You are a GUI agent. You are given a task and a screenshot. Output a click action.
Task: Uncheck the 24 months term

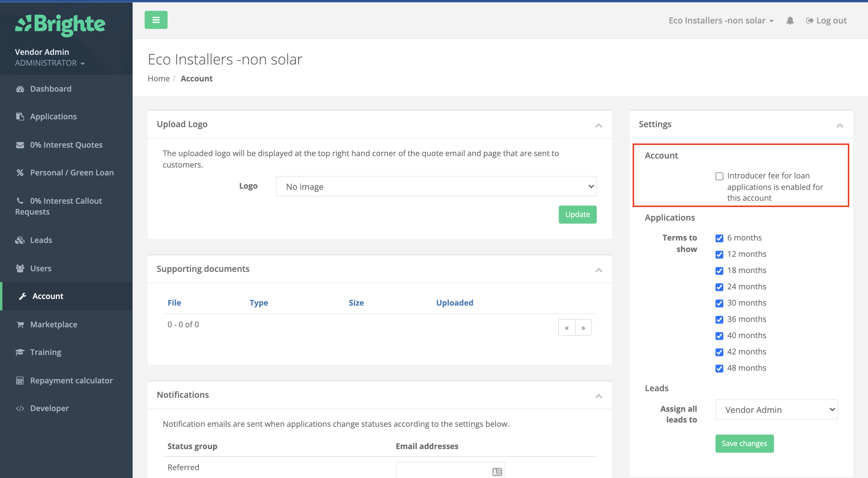tap(719, 287)
